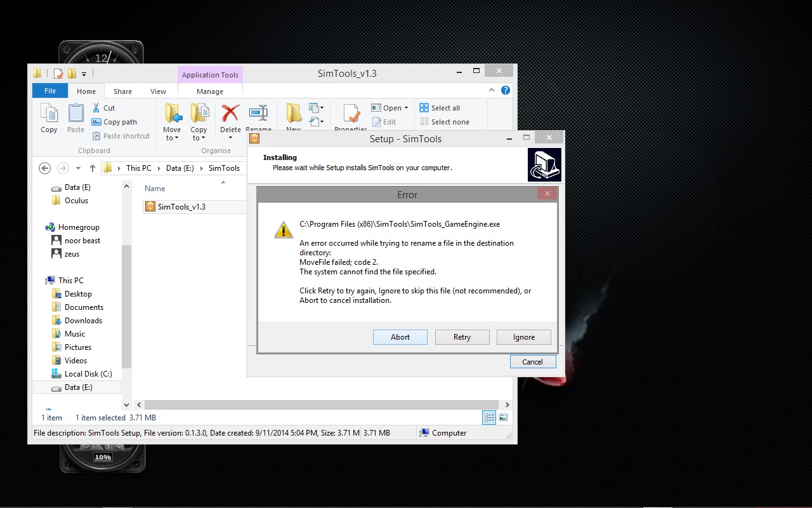Open the View ribbon tab
The height and width of the screenshot is (508, 812).
(x=158, y=91)
